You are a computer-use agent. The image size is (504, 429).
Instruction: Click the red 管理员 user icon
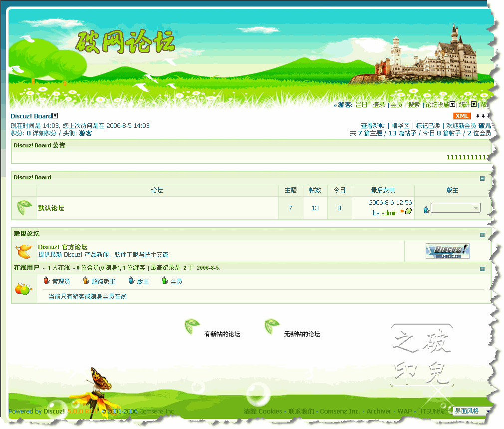46,281
